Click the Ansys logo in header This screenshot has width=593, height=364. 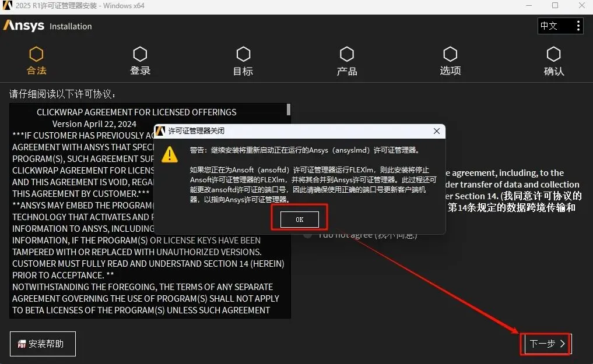(x=24, y=26)
